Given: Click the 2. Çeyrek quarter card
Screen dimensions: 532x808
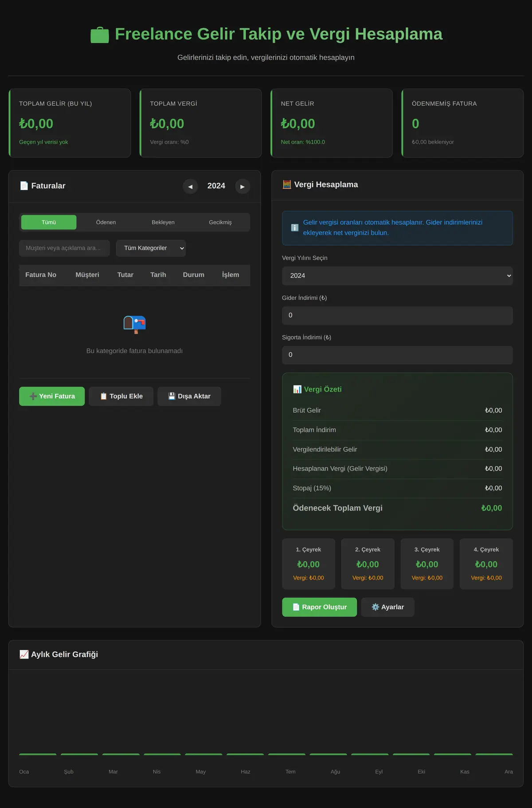Looking at the screenshot, I should tap(368, 564).
